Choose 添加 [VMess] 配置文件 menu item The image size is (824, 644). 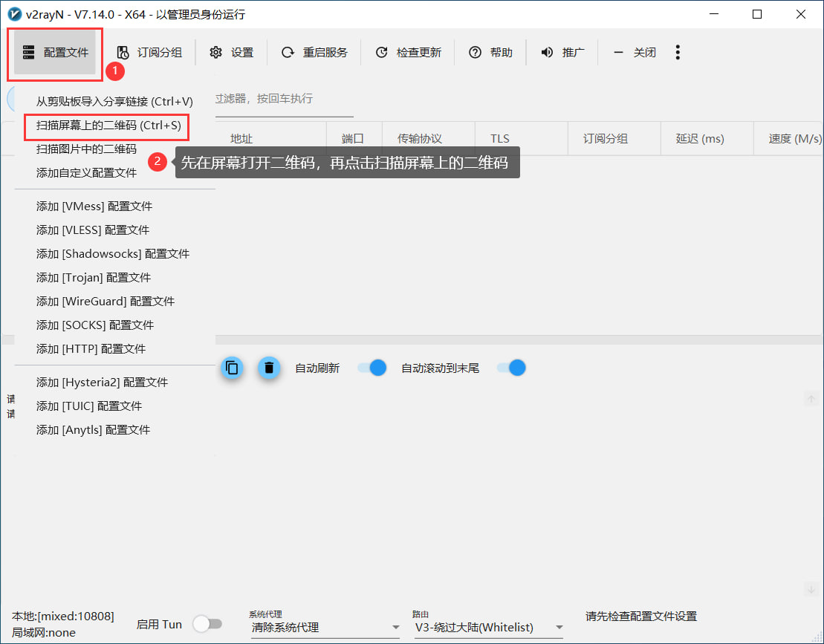pos(94,206)
